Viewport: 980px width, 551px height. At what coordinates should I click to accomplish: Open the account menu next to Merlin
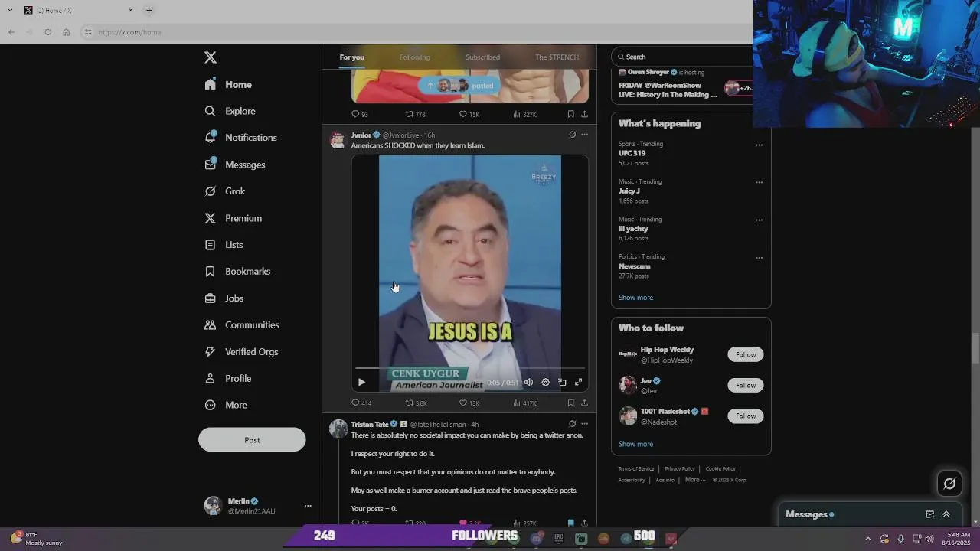coord(308,506)
